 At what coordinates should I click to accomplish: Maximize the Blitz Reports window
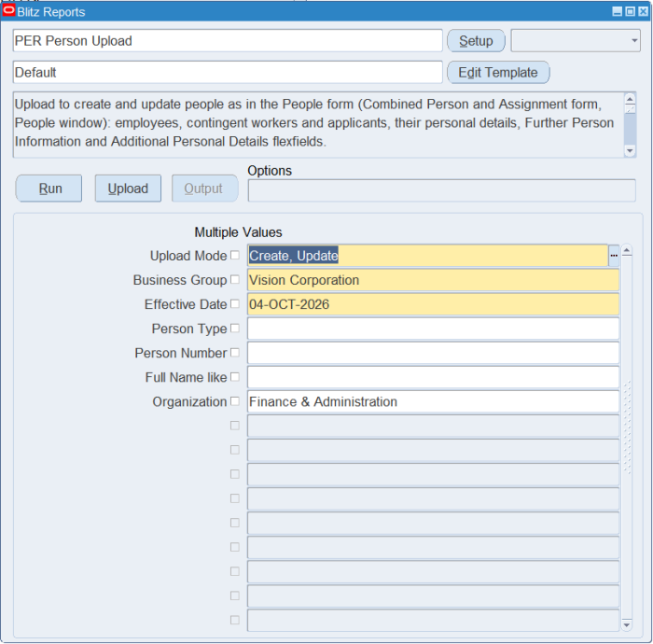click(x=630, y=11)
